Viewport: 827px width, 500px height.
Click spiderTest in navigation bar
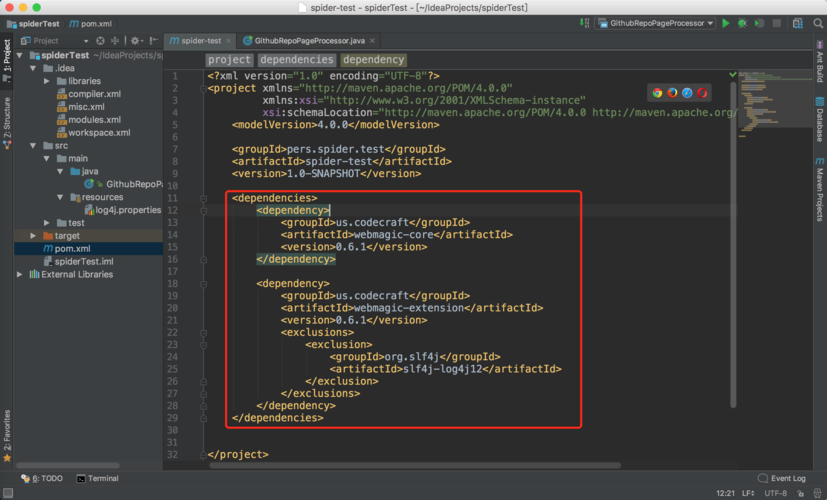tap(33, 24)
